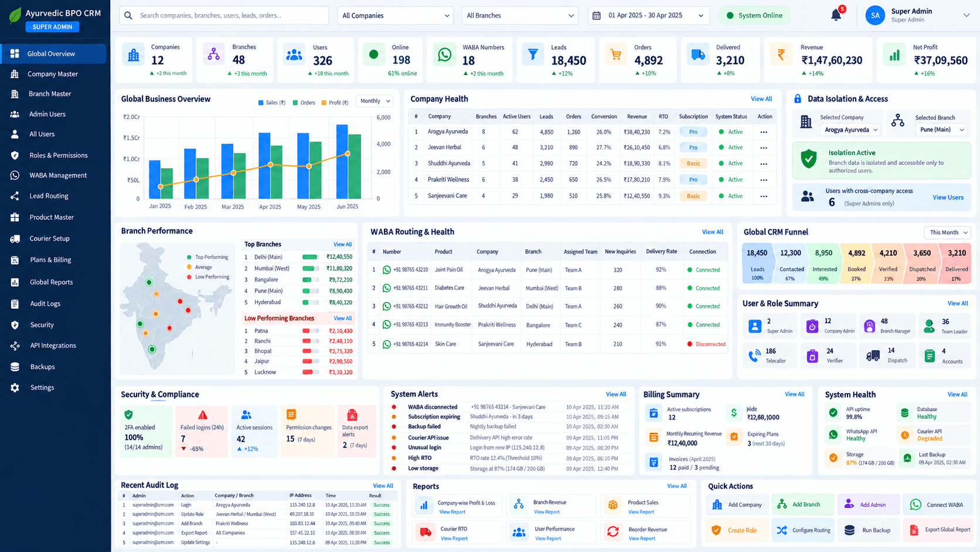Click the Add Company quick action
Viewport: 980px width, 552px height.
(x=737, y=504)
